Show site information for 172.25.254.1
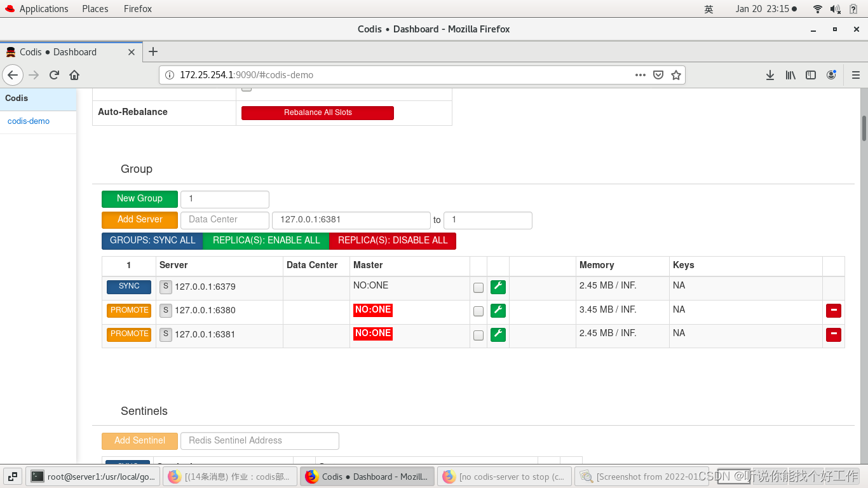 pos(170,75)
